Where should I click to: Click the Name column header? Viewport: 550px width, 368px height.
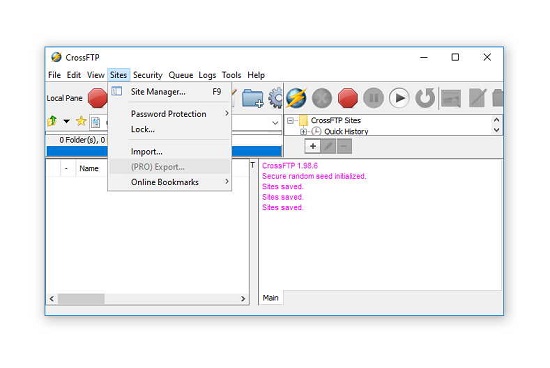(89, 168)
